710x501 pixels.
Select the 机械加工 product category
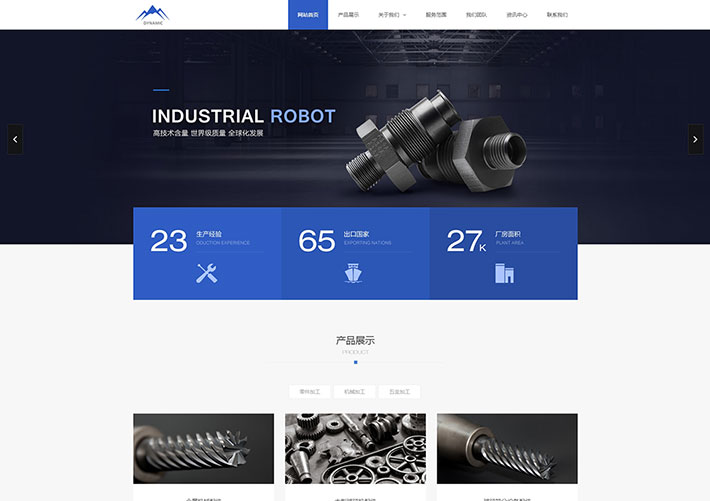[355, 392]
